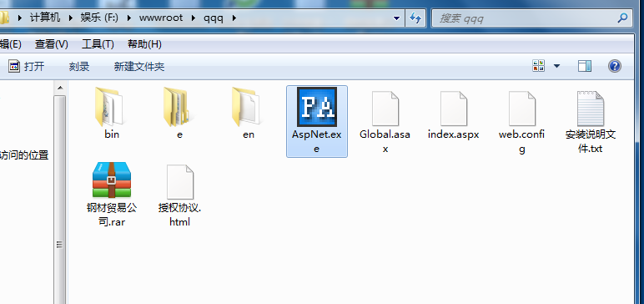644x304 pixels.
Task: Expand the arrow after 计算机 breadcrumb
Action: tap(70, 18)
